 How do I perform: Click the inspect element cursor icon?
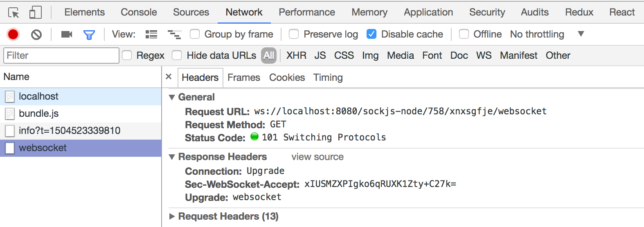click(14, 13)
